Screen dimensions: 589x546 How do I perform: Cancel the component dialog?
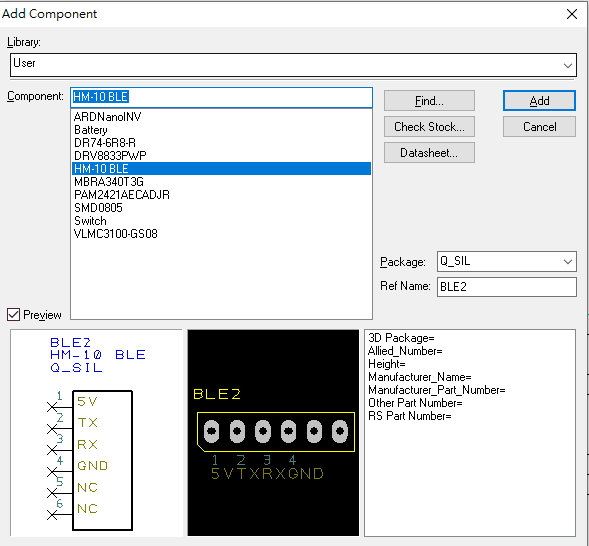pyautogui.click(x=539, y=127)
